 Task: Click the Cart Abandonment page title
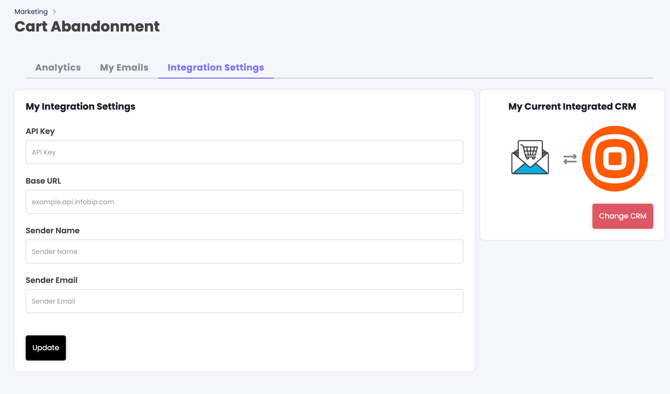tap(87, 26)
